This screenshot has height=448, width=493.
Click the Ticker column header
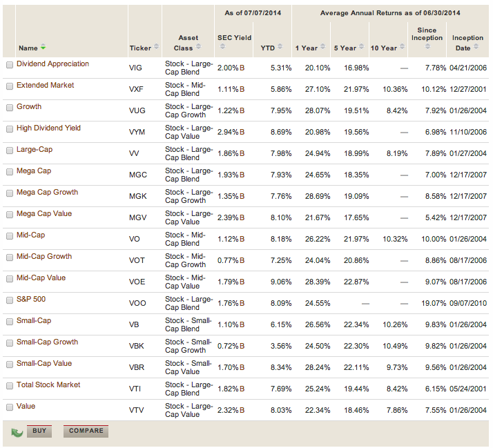[x=140, y=48]
